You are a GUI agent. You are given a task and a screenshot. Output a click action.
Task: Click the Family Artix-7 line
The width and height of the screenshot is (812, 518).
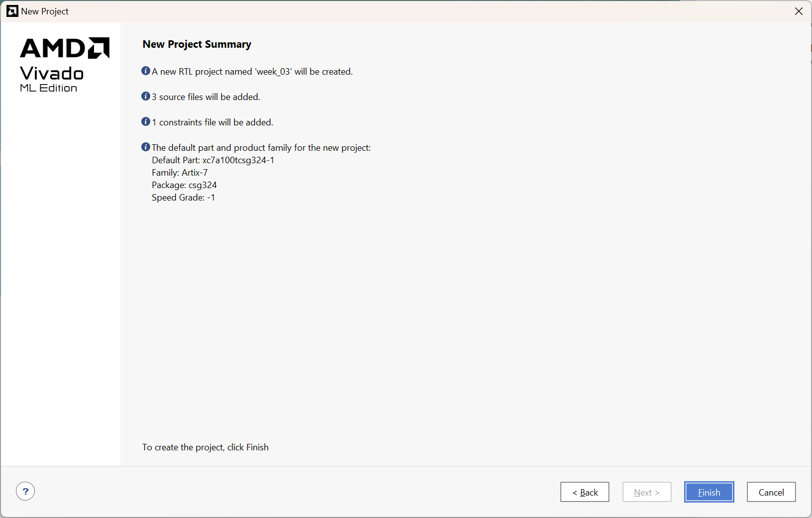pos(180,173)
